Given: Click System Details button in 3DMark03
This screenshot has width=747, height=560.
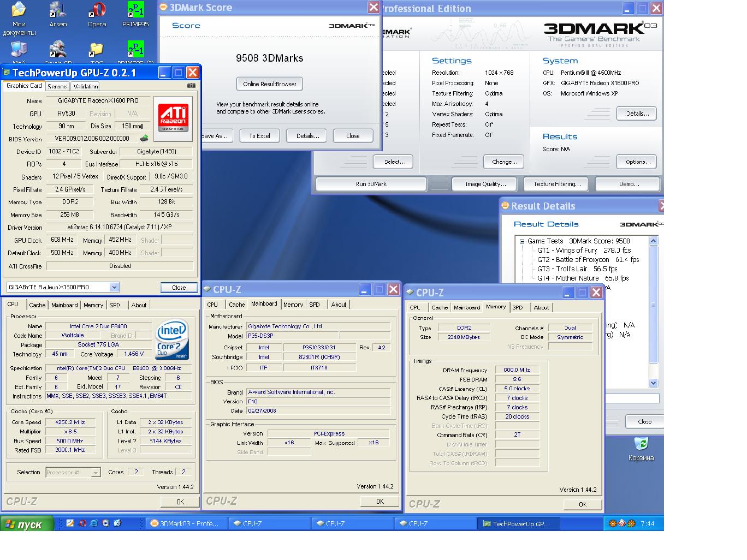Looking at the screenshot, I should coord(637,114).
